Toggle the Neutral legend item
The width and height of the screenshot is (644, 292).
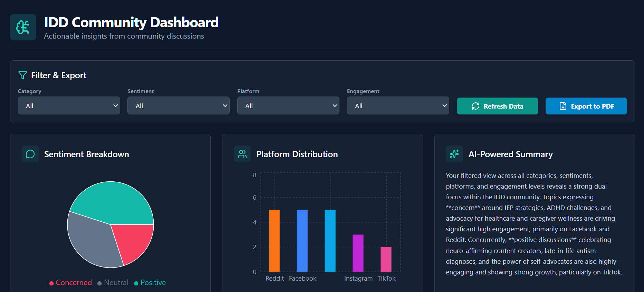tap(113, 283)
